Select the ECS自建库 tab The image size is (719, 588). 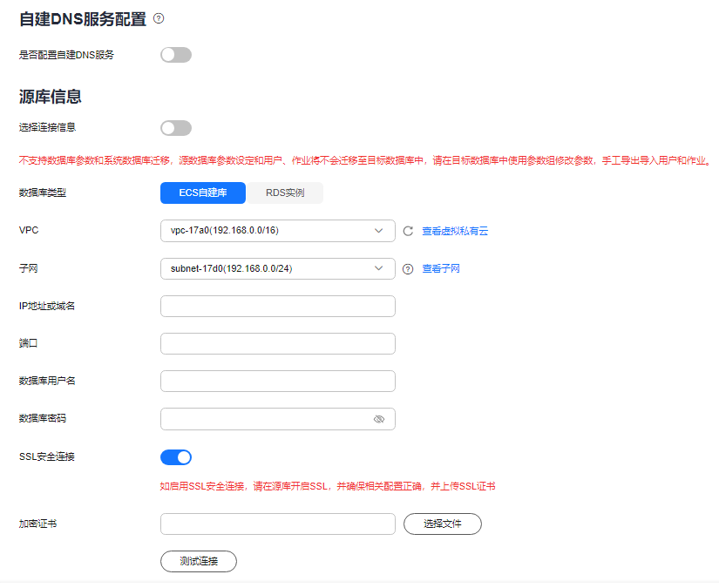point(202,193)
